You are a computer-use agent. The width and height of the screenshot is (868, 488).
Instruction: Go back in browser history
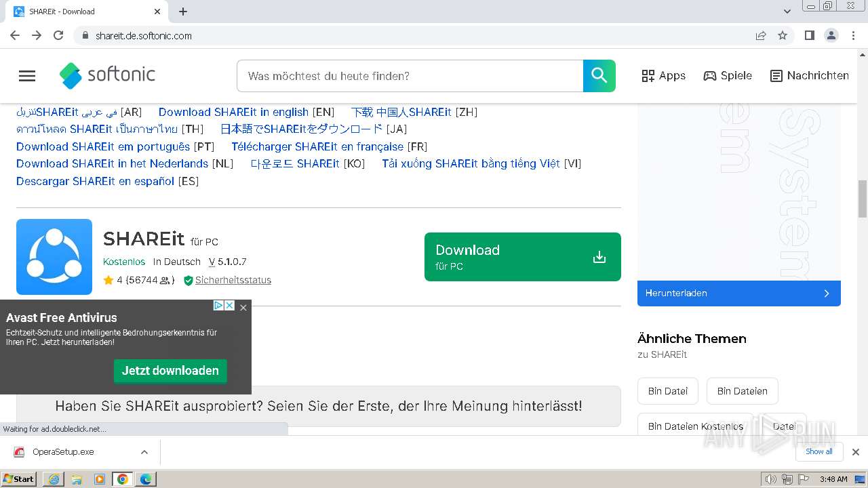[15, 35]
